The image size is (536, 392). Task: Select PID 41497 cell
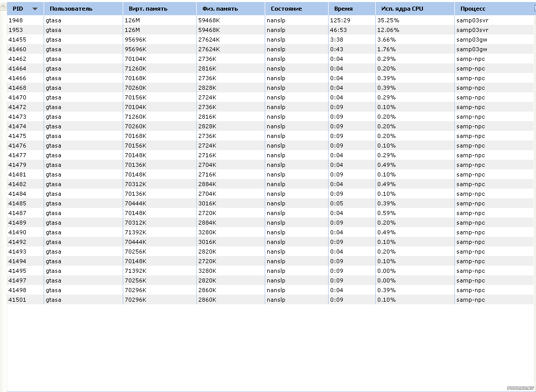click(17, 280)
